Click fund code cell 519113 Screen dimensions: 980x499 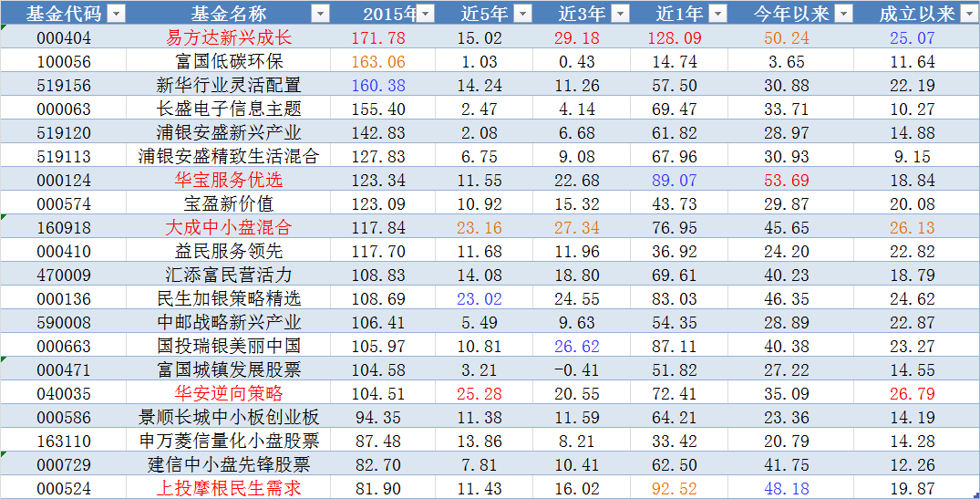pos(64,157)
